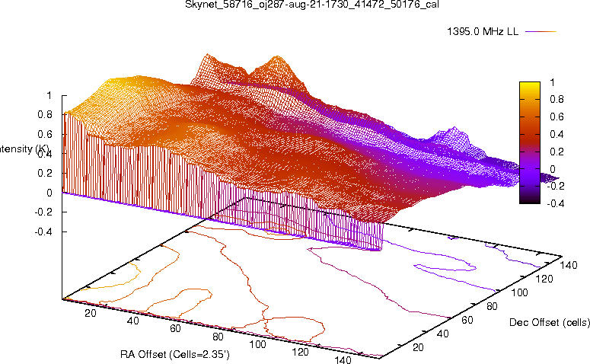The image size is (590, 364).
Task: Click the RA Offset (Cells=2.35') axis label
Action: [175, 354]
